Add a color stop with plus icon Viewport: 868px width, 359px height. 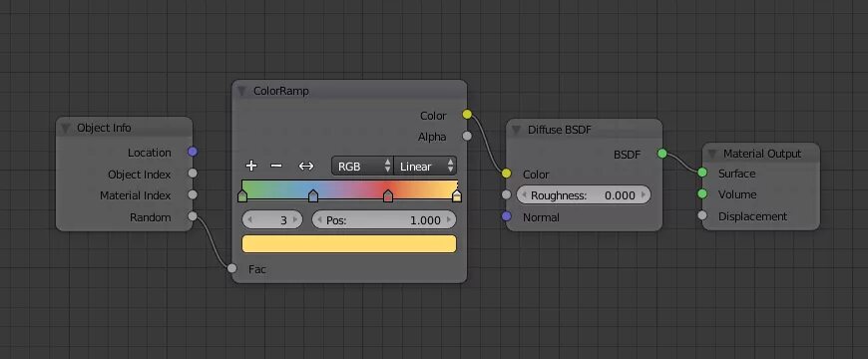click(x=251, y=166)
